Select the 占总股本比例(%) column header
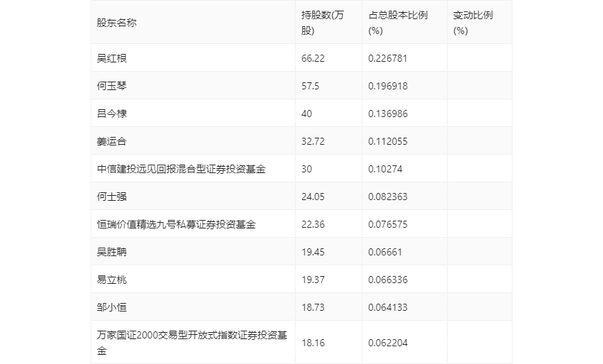This screenshot has height=364, width=603. pos(398,23)
